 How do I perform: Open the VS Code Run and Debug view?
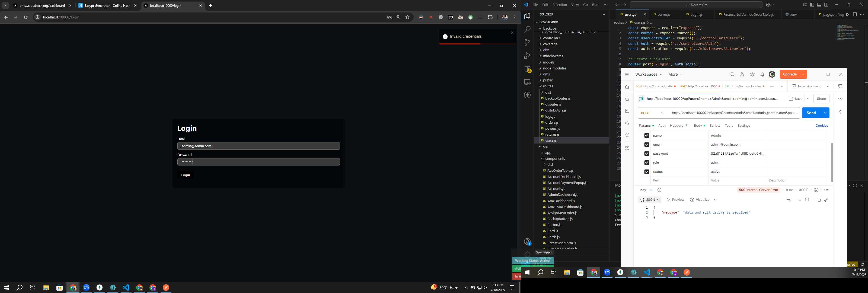[527, 56]
